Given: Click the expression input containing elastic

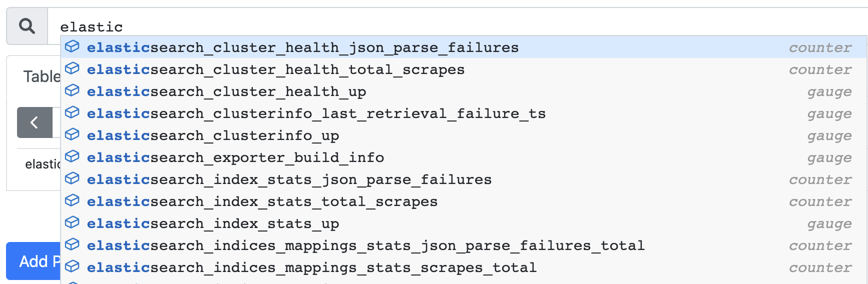Looking at the screenshot, I should click(x=457, y=26).
